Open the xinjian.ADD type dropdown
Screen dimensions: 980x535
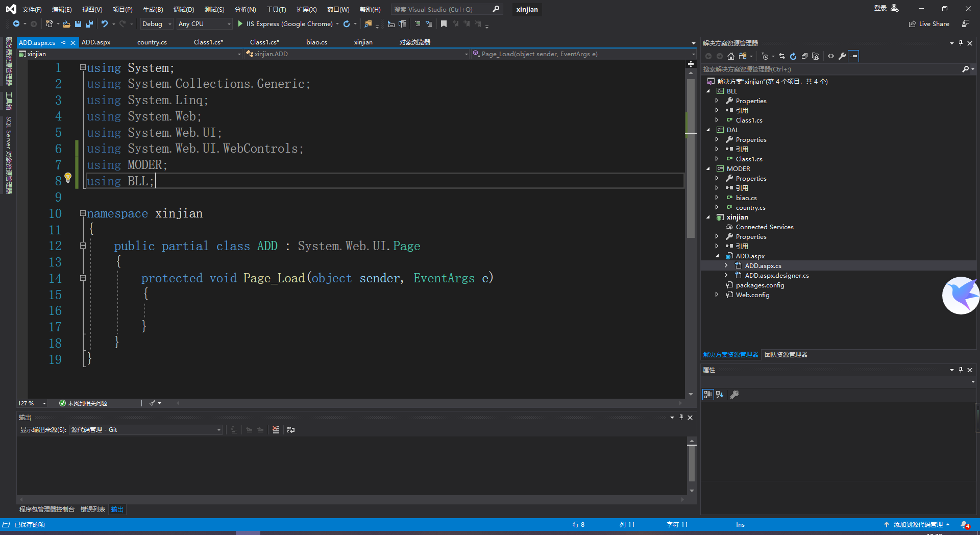(x=357, y=54)
